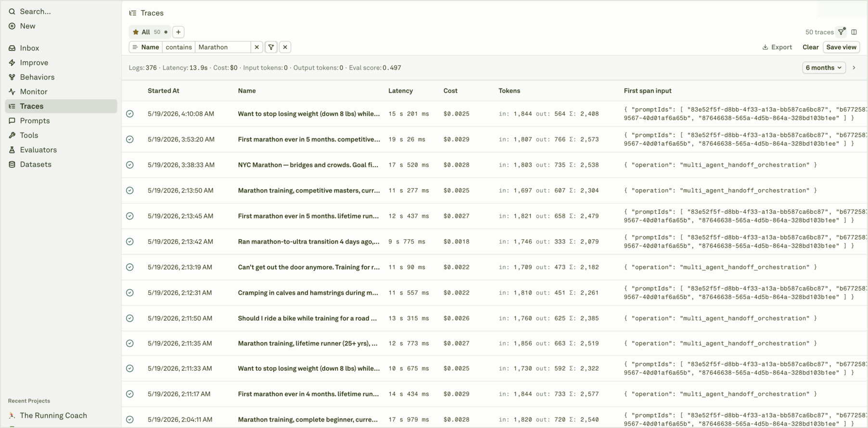Clear all filters with the outer X button
The image size is (868, 428).
coord(285,47)
